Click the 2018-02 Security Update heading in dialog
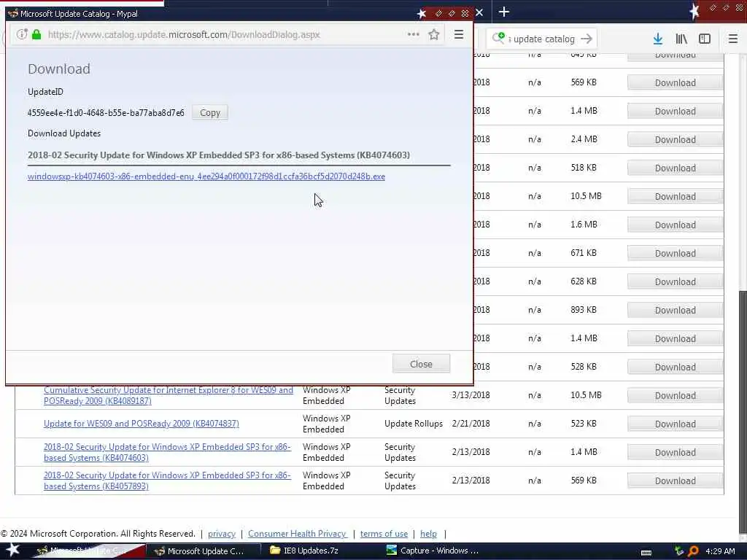 coord(219,155)
